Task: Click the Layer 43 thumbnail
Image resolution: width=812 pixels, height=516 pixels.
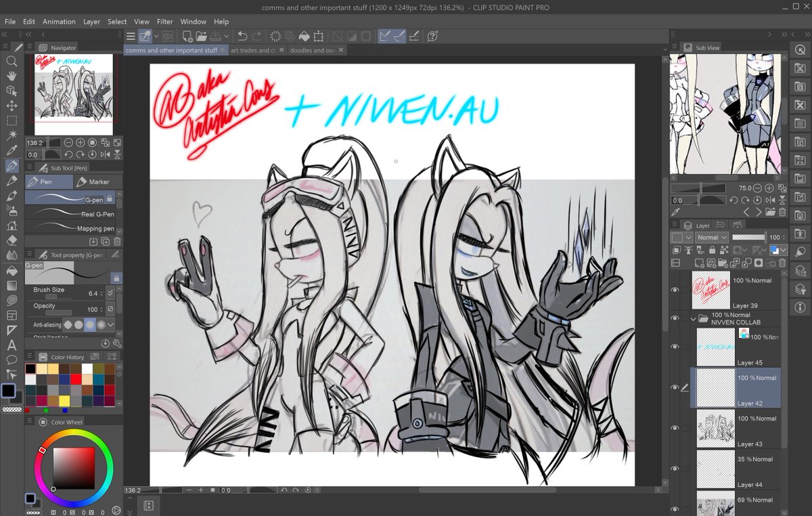Action: [716, 428]
